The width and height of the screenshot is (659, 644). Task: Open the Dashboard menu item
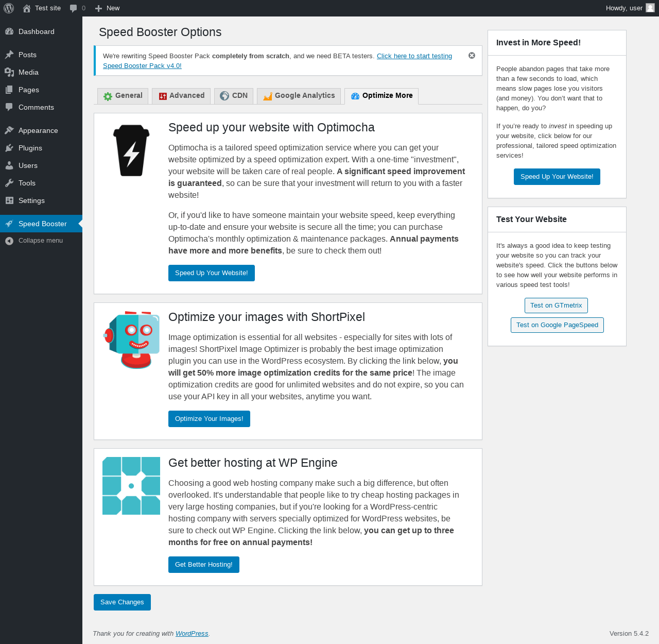pos(37,31)
